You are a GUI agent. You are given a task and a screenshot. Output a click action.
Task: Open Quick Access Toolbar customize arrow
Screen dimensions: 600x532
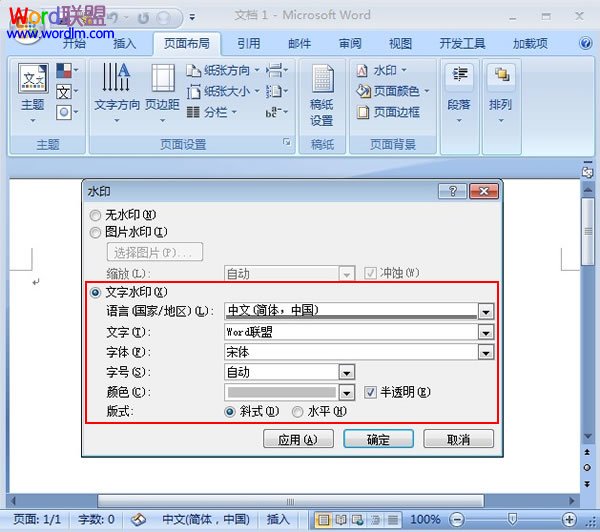point(192,17)
